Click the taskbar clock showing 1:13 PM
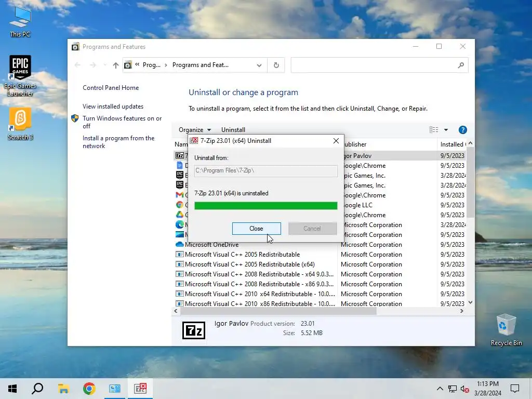Screen dimensions: 532x399 pos(487,389)
